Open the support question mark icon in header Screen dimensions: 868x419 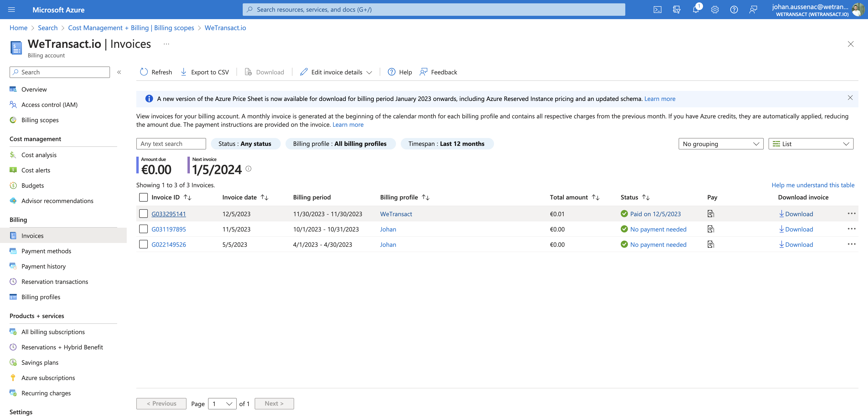734,10
